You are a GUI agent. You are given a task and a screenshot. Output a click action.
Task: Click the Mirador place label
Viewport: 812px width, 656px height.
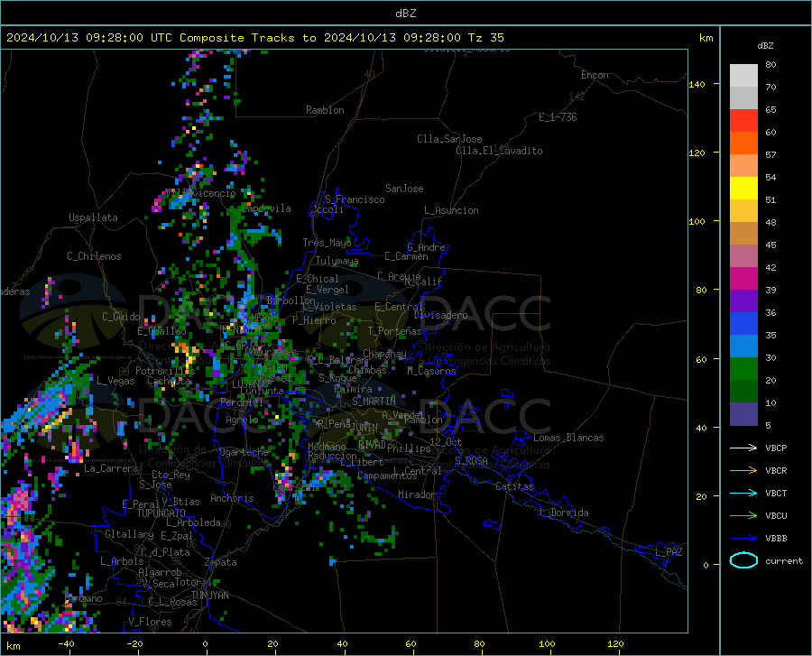pos(417,494)
